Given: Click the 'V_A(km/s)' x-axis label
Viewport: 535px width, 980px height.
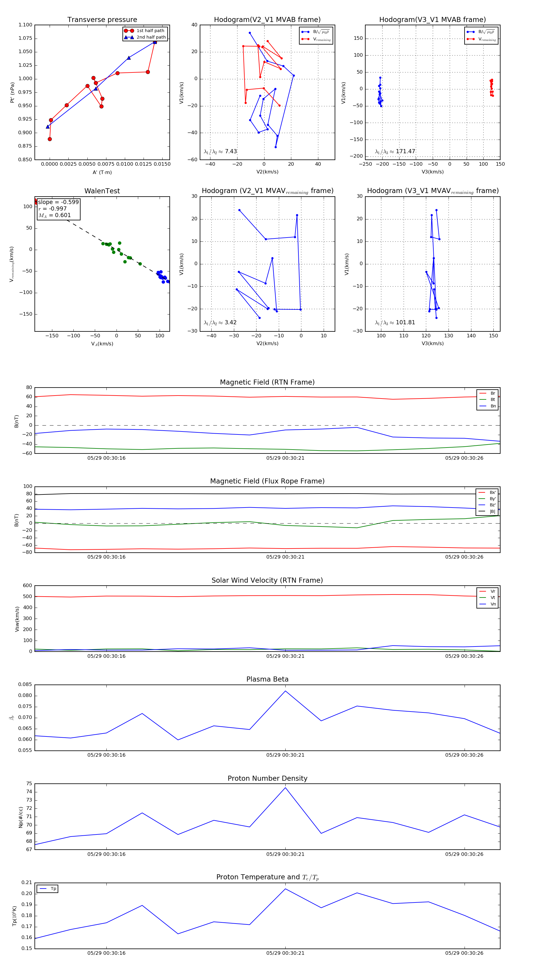Looking at the screenshot, I should (102, 344).
